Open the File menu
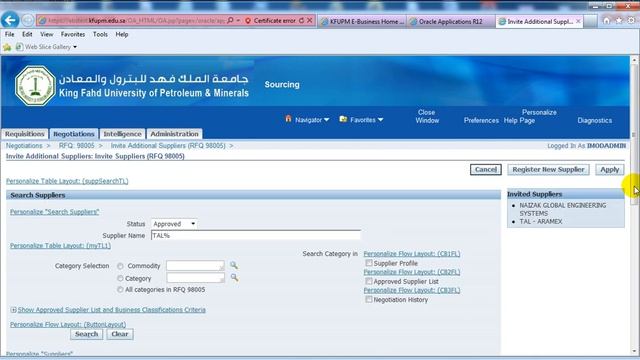This screenshot has width=640, height=360. 9,34
